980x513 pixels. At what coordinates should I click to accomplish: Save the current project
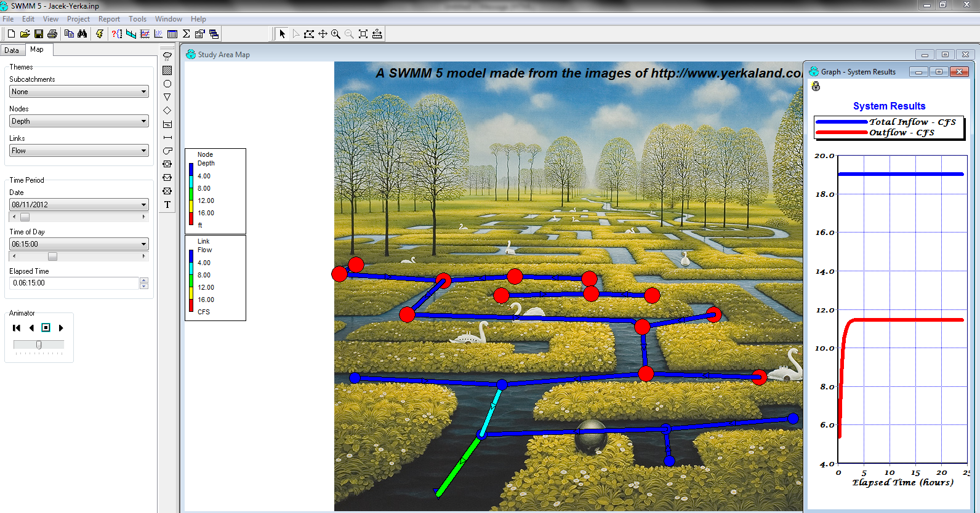pyautogui.click(x=38, y=34)
